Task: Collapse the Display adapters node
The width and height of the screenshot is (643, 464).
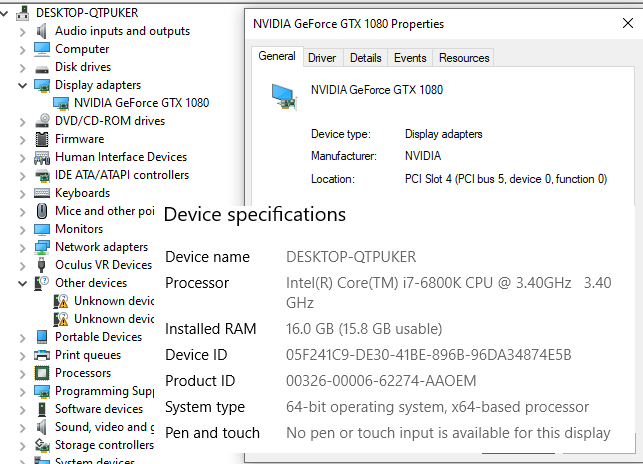Action: 23,85
